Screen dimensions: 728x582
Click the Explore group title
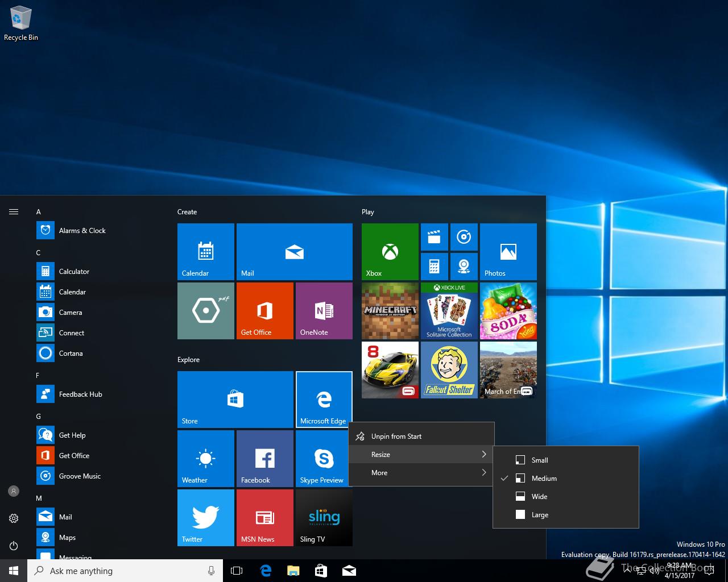pos(188,360)
